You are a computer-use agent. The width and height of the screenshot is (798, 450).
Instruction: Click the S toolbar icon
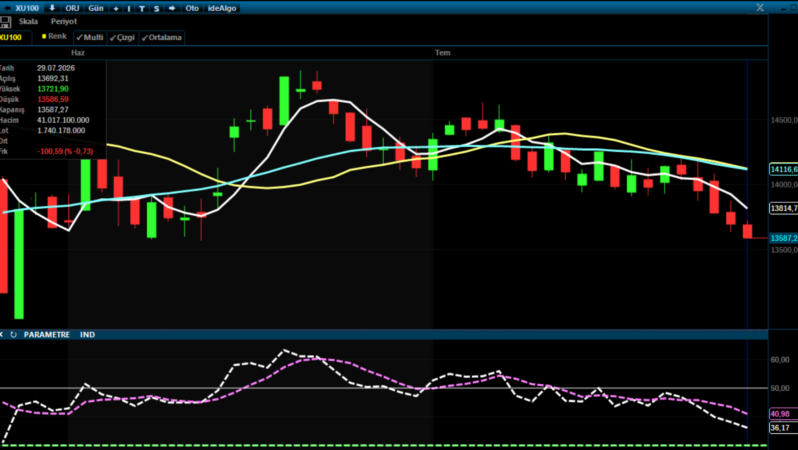pos(156,9)
